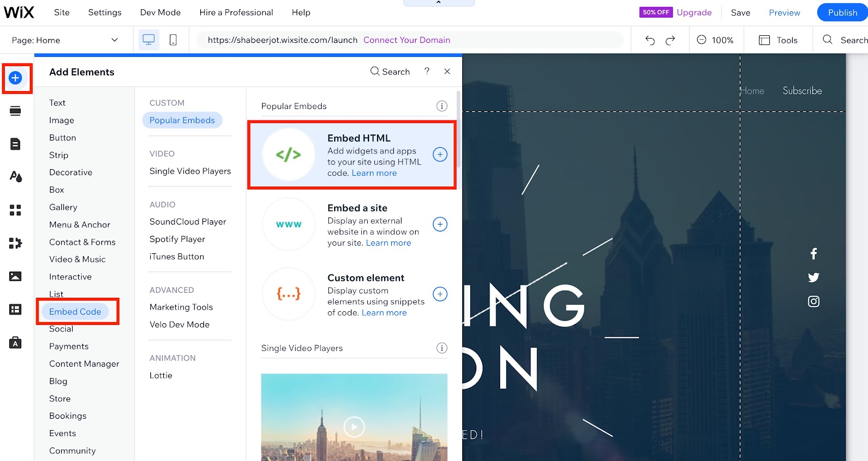868x461 pixels.
Task: Open the Media sidebar icon
Action: 16,277
